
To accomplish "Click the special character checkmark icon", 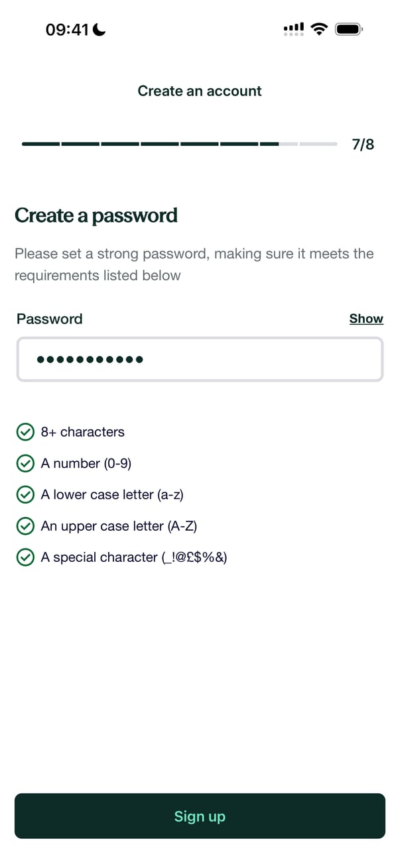I will coord(25,558).
